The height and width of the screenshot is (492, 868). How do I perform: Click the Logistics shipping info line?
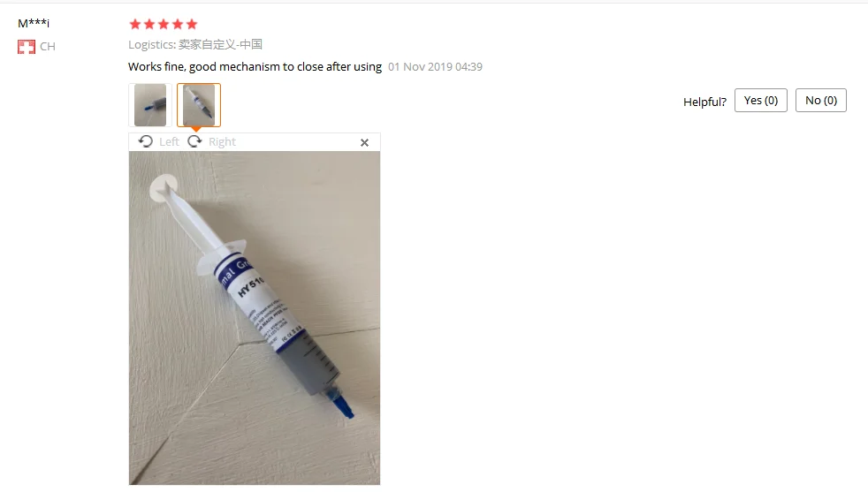(x=194, y=44)
